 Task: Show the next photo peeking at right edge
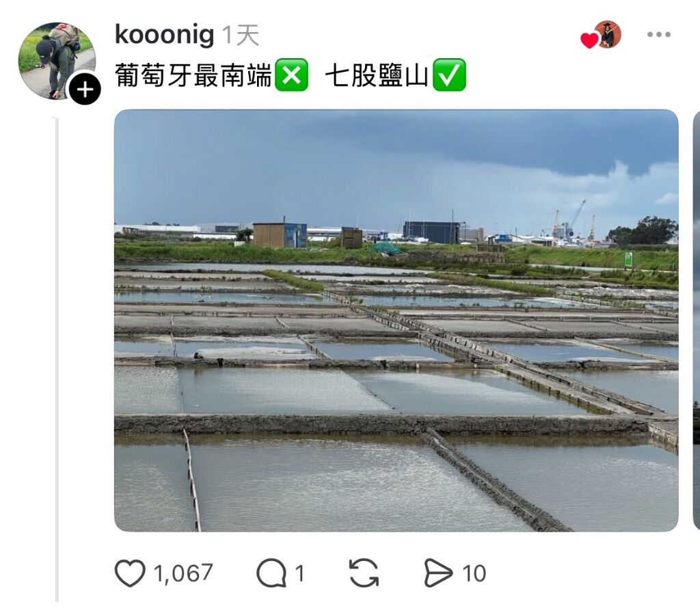tap(696, 320)
